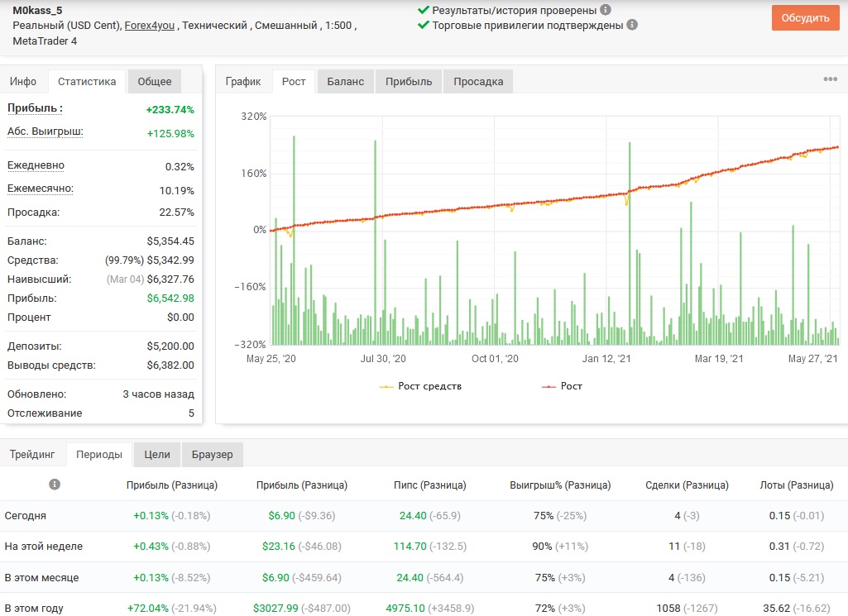Click the Сегодня row label
This screenshot has width=848, height=616.
[x=26, y=515]
